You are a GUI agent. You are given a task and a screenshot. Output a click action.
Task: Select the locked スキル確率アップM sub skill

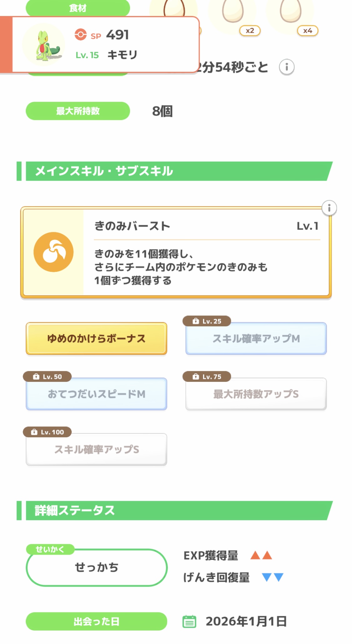coord(256,339)
